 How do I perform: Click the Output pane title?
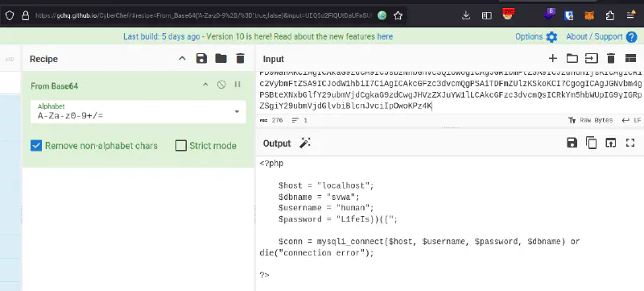(x=277, y=143)
